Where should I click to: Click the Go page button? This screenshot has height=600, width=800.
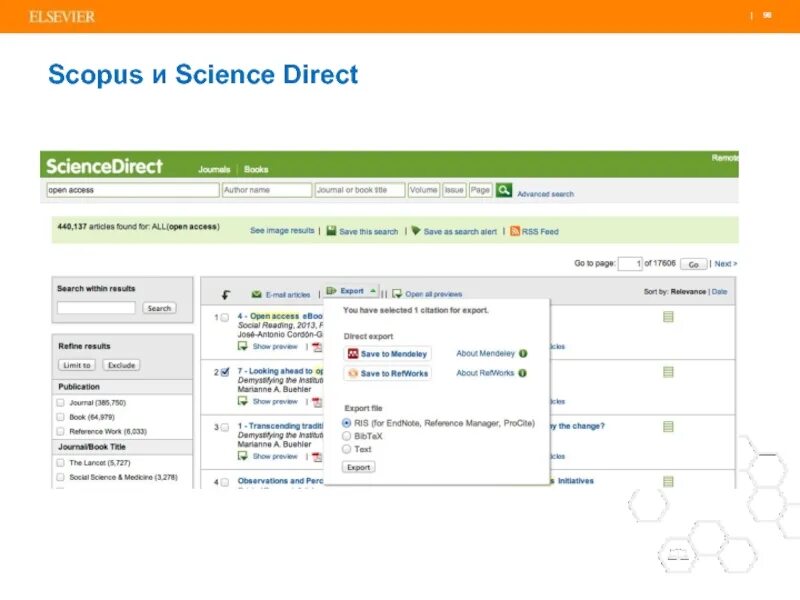click(693, 264)
